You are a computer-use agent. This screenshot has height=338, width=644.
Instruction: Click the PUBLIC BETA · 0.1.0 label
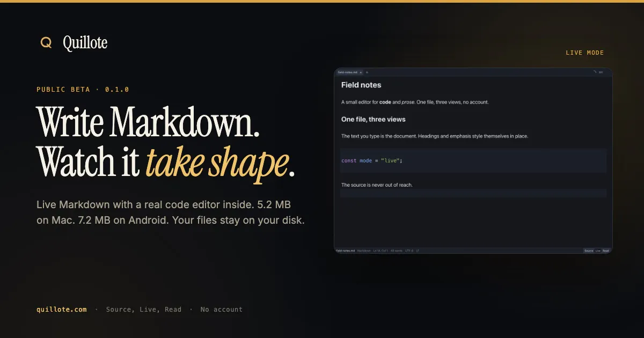(x=83, y=90)
